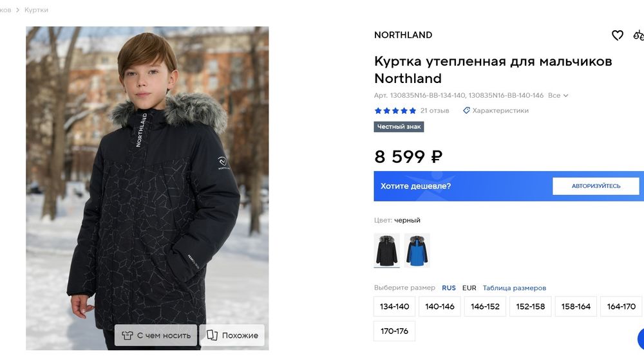The image size is (644, 359).
Task: Choose size 170-176
Action: click(395, 331)
